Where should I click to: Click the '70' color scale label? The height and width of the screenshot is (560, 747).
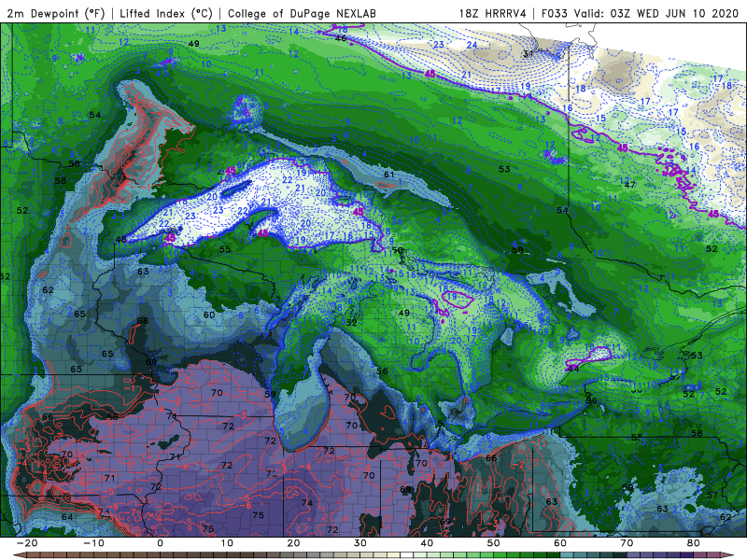(x=627, y=543)
